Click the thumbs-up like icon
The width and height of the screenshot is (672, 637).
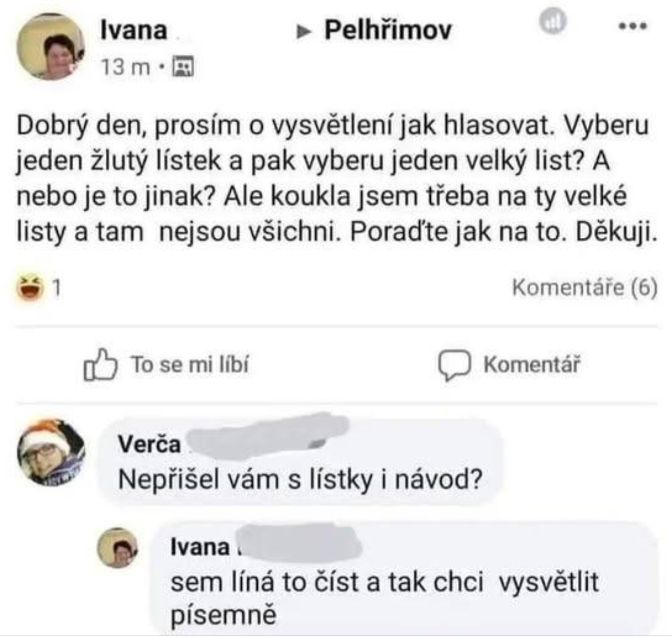click(100, 364)
